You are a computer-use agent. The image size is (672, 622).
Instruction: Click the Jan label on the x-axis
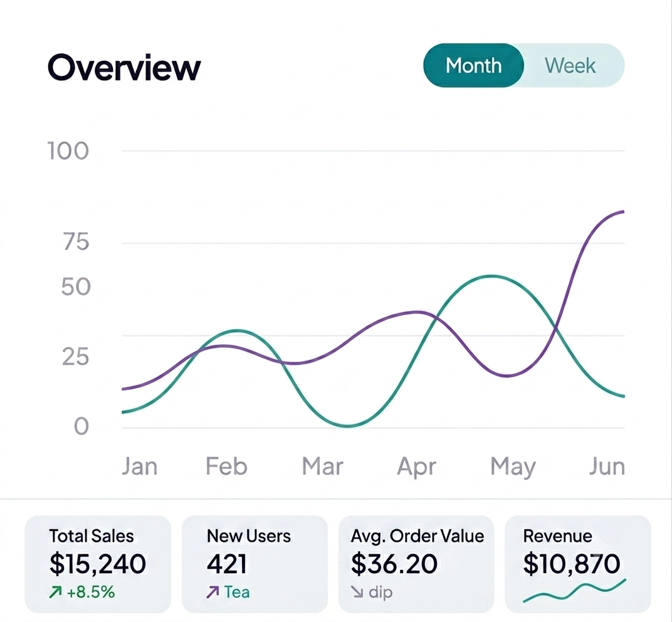(140, 467)
